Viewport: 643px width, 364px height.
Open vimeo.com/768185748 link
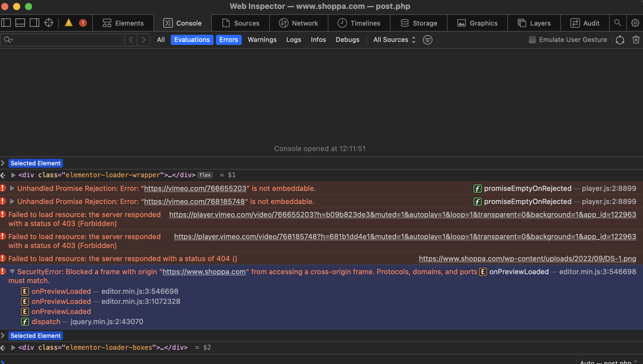[x=194, y=202]
